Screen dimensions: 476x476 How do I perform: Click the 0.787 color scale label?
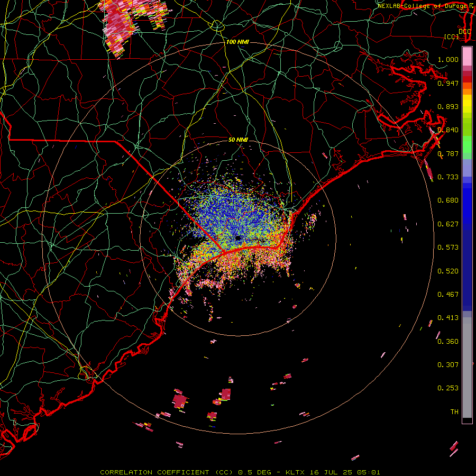click(x=448, y=153)
